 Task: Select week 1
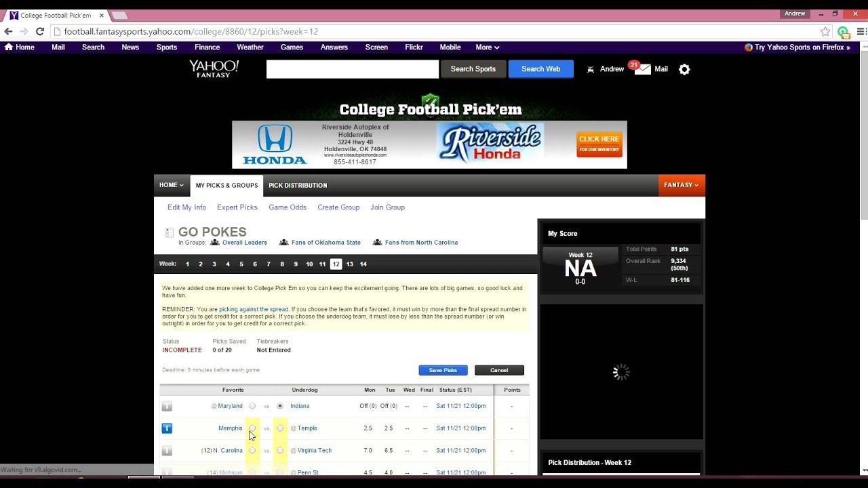tap(187, 264)
